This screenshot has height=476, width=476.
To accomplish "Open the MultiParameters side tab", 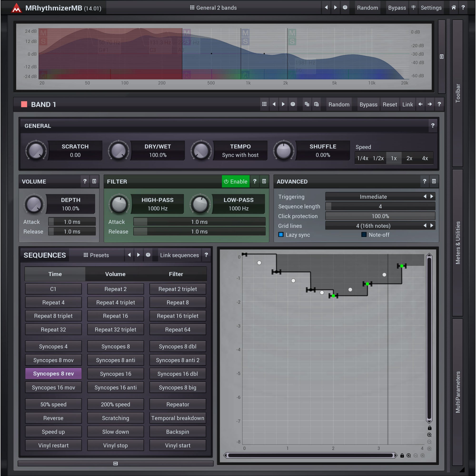I will click(457, 392).
